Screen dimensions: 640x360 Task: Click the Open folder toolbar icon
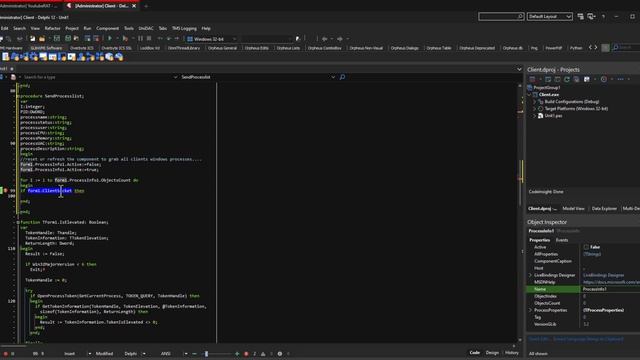coord(42,38)
